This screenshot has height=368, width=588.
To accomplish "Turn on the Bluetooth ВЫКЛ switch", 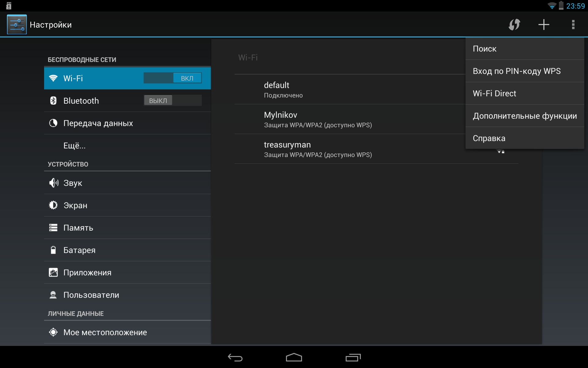I will point(172,101).
